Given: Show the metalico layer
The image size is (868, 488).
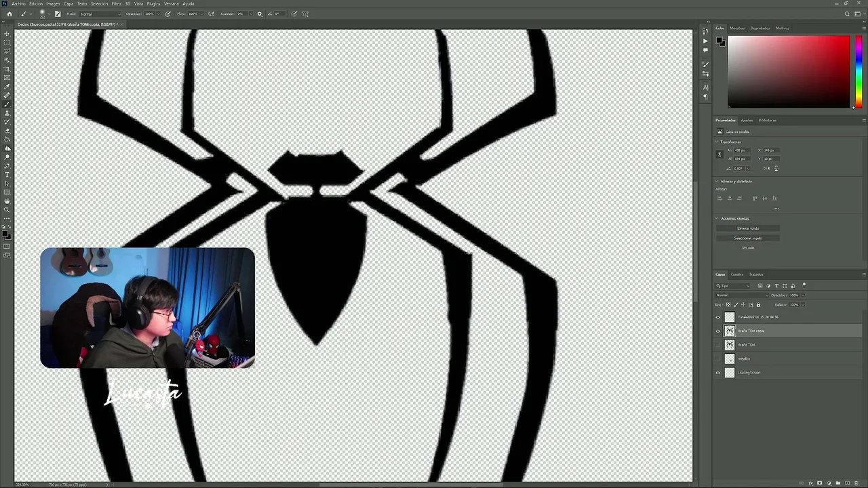Looking at the screenshot, I should 718,359.
